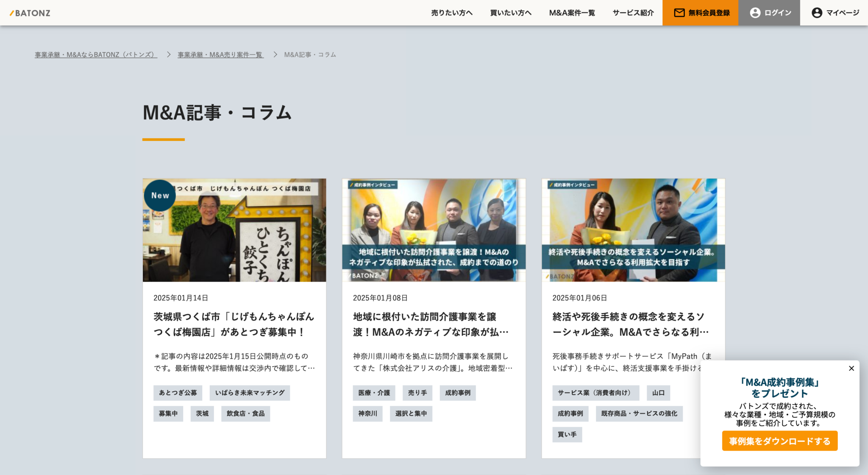Close the M&A成約事例集 popup
Viewport: 868px width, 475px height.
pyautogui.click(x=851, y=368)
